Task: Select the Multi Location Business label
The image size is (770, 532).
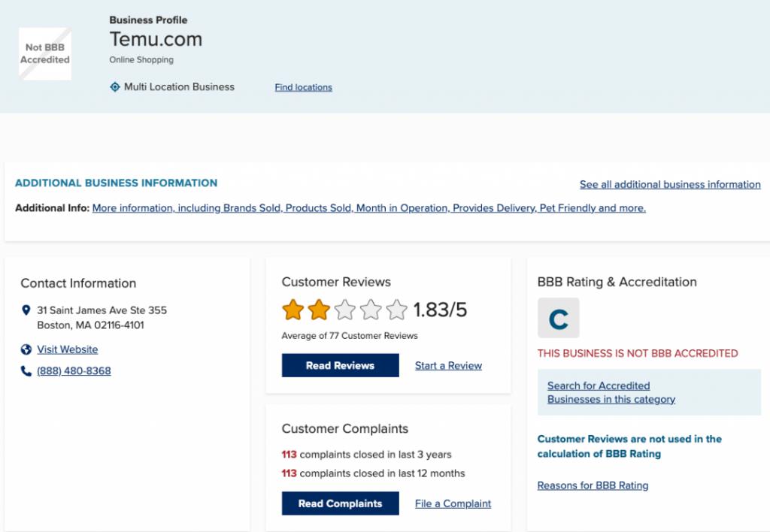Action: 179,87
